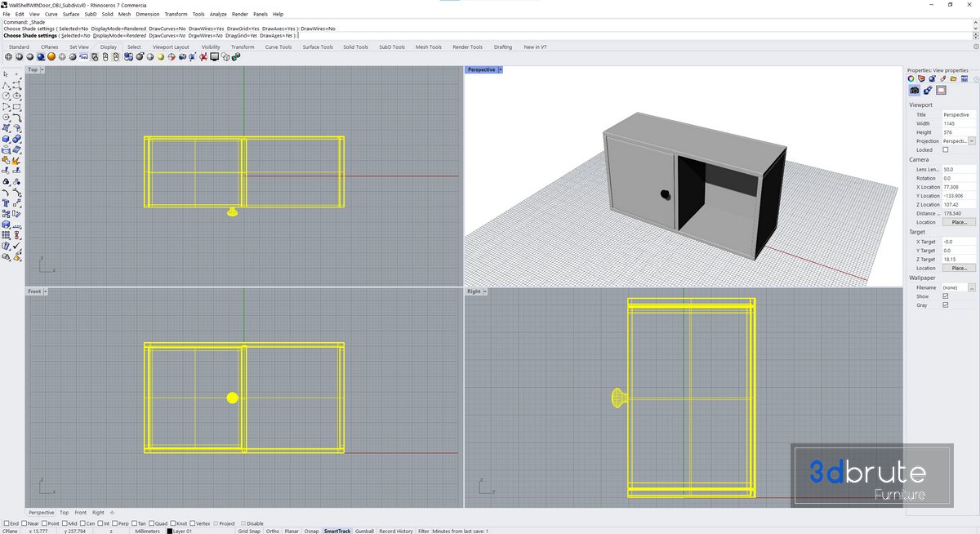Viewport: 980px width, 534px height.
Task: Open the Surface menu
Action: 71,14
